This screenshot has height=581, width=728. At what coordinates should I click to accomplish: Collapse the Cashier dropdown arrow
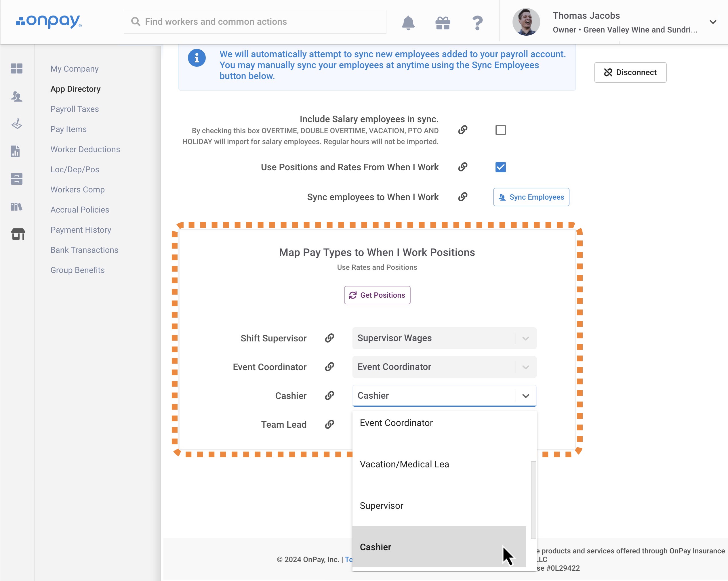click(525, 396)
